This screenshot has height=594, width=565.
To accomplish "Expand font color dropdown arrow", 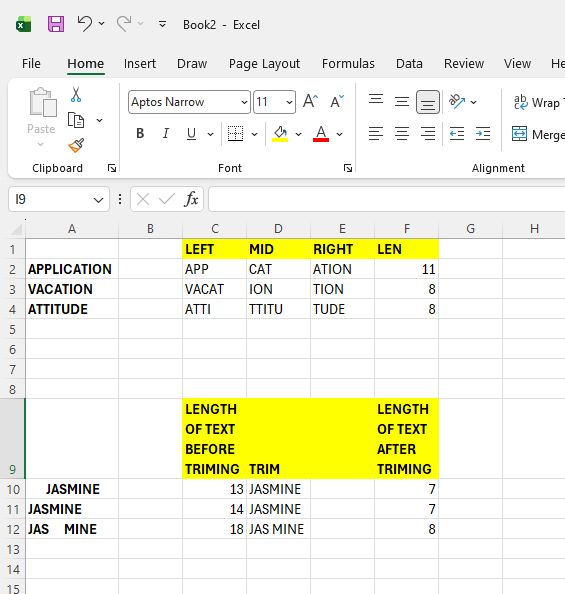I will [340, 134].
